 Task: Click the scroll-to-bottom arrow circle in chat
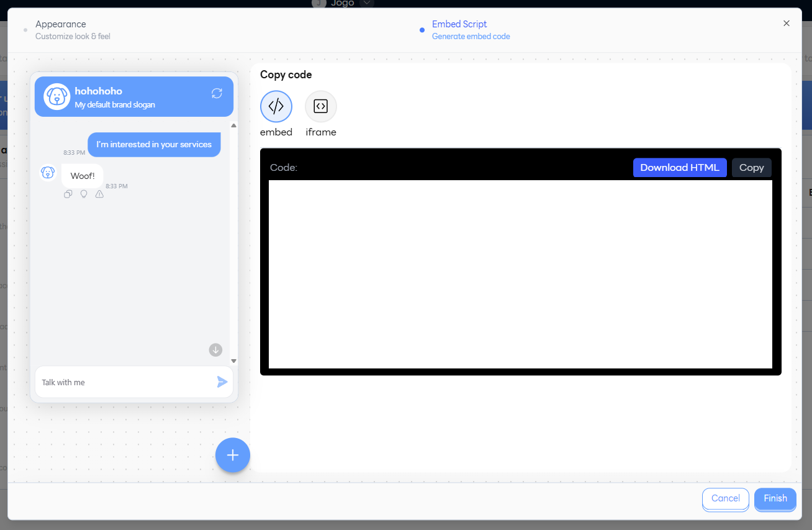(215, 350)
